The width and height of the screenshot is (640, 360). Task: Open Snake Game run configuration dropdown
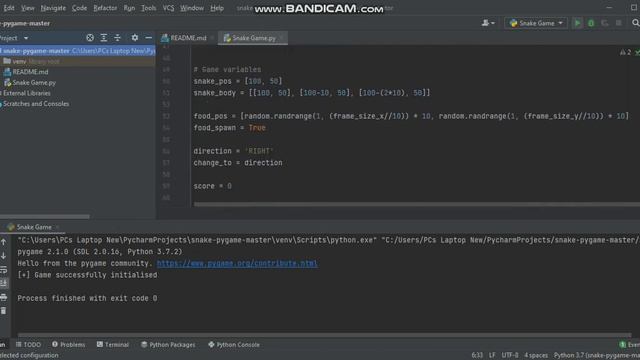click(536, 23)
